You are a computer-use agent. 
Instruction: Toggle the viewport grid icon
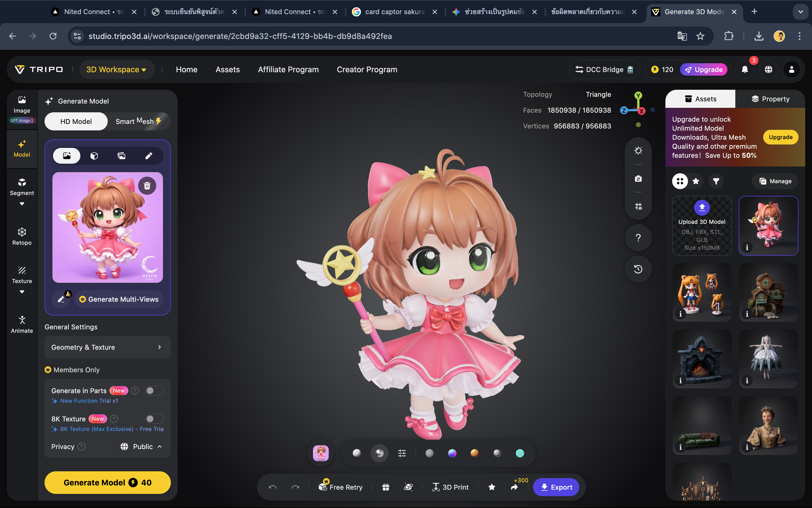(638, 206)
